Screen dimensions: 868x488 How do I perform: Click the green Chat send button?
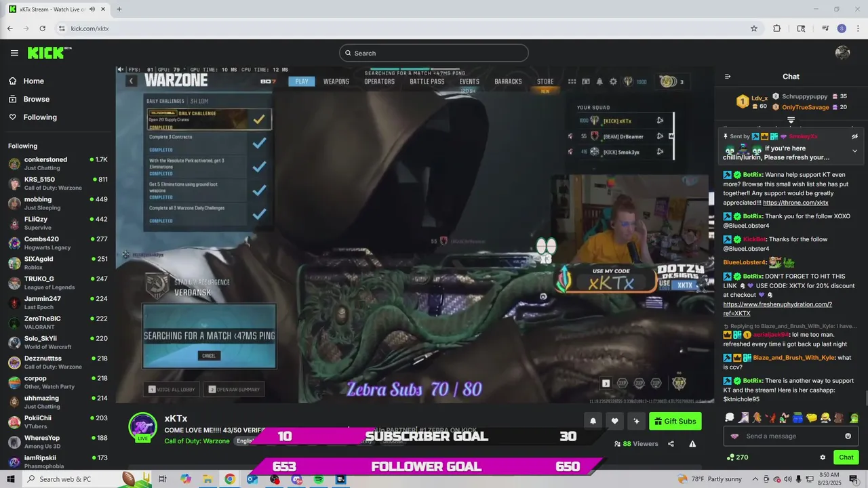pyautogui.click(x=846, y=457)
